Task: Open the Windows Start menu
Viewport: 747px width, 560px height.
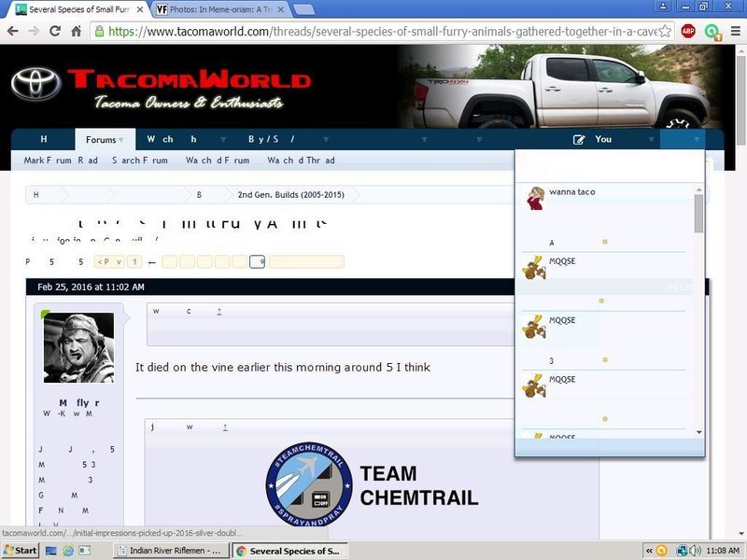Action: 20,551
